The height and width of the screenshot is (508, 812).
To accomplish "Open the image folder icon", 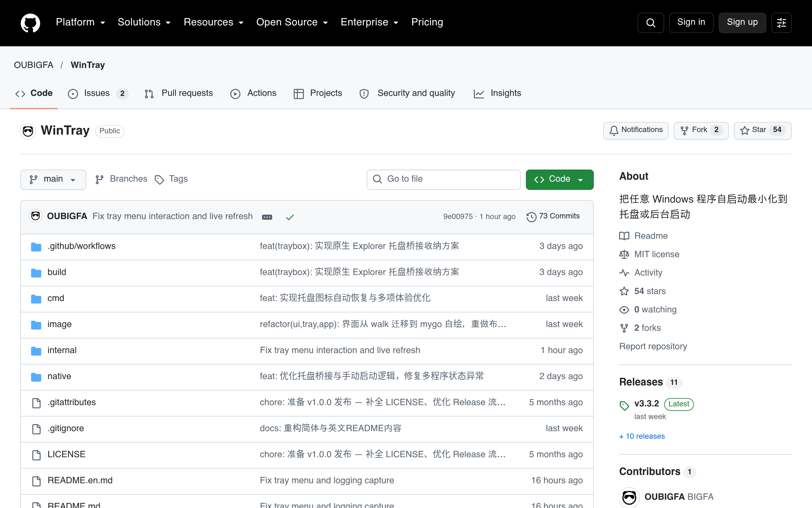I will coord(36,324).
